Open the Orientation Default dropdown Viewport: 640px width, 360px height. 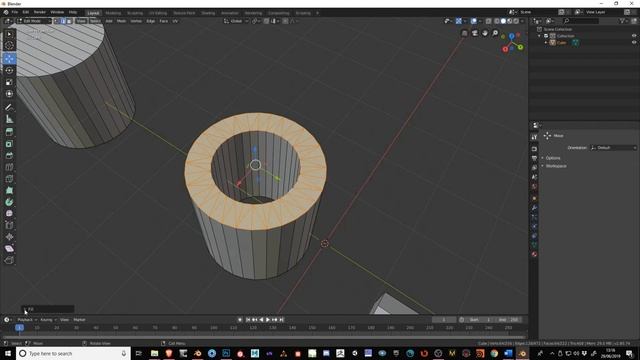point(613,148)
